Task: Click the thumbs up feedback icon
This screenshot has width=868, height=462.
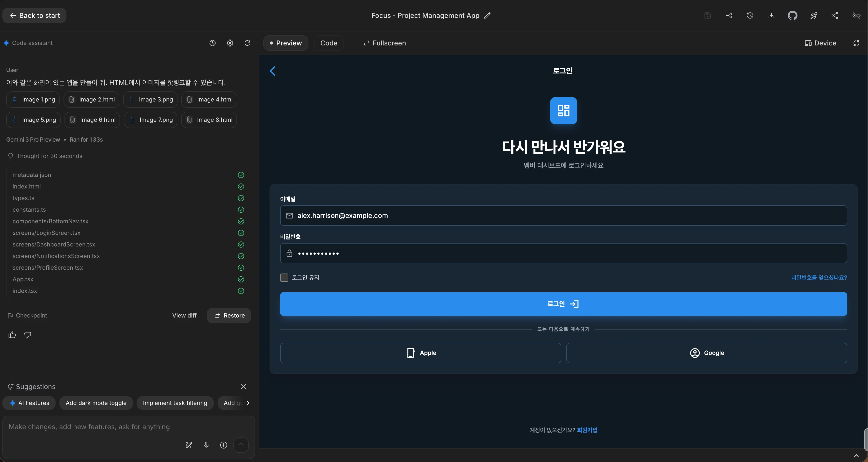Action: click(12, 335)
